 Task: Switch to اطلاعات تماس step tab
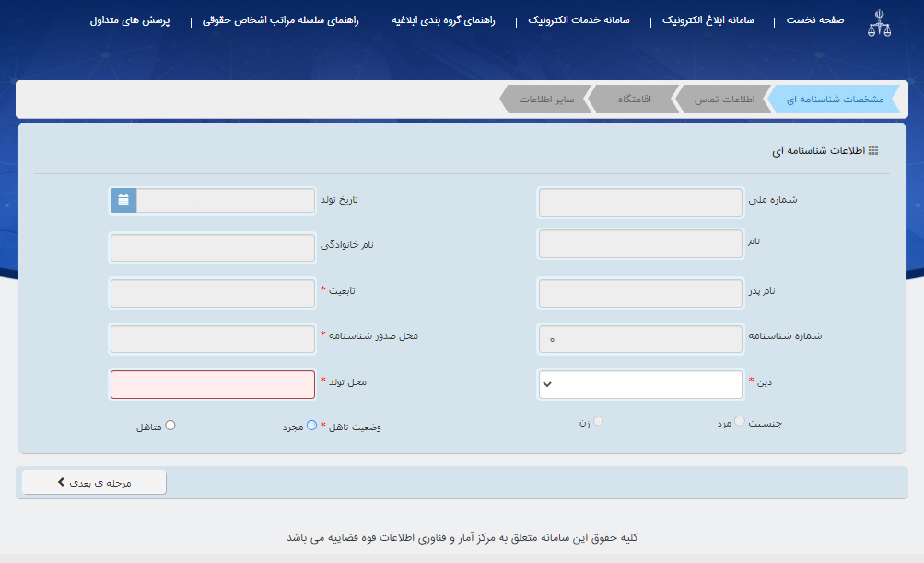pos(724,99)
